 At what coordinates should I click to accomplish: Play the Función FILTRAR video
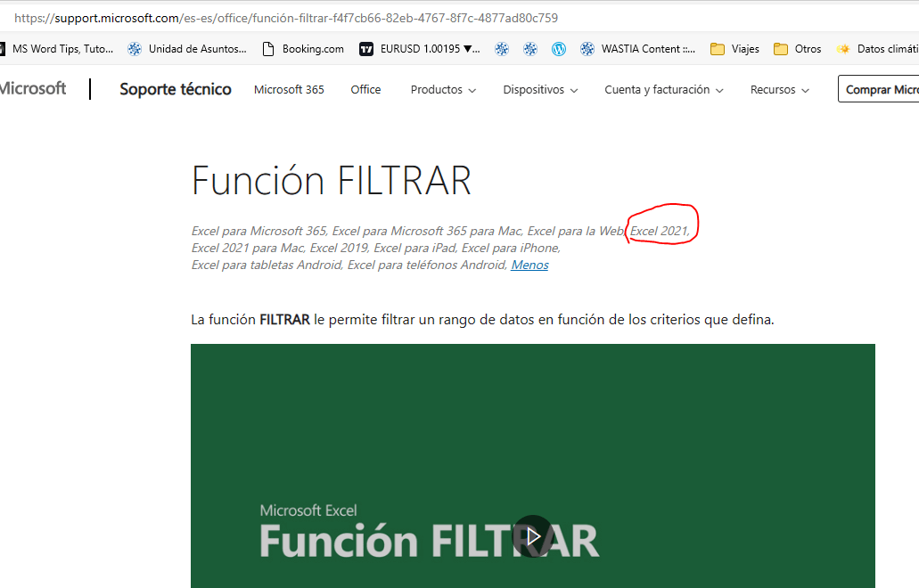(533, 536)
